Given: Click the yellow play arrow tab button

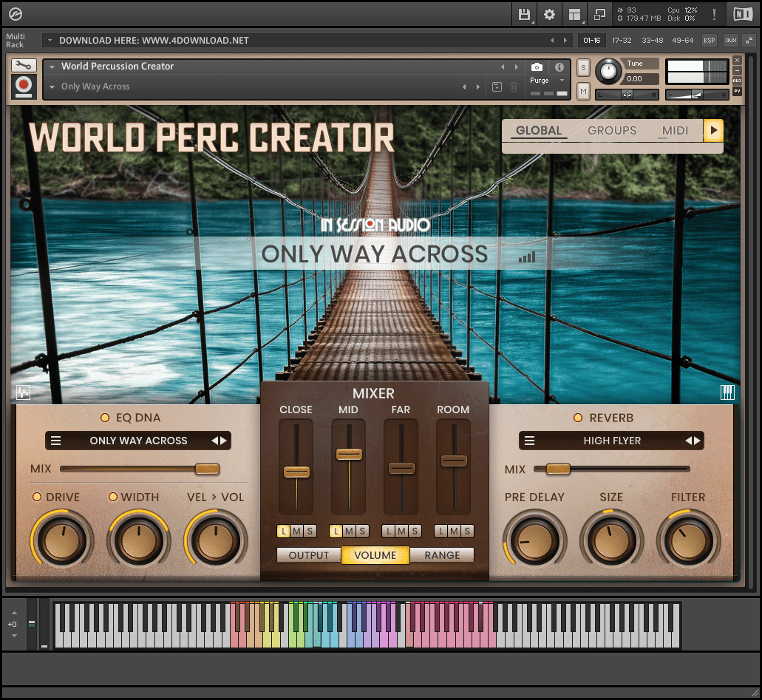Looking at the screenshot, I should pos(713,130).
